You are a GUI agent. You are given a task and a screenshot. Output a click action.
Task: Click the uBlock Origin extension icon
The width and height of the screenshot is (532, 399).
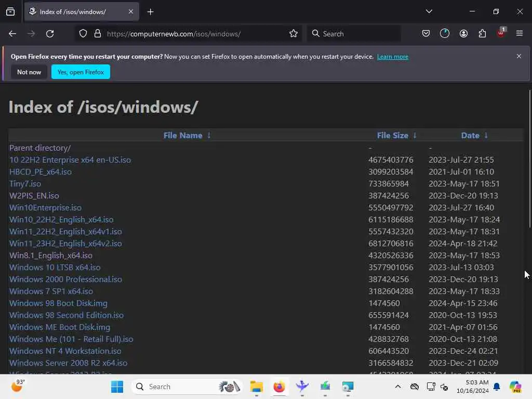point(501,33)
